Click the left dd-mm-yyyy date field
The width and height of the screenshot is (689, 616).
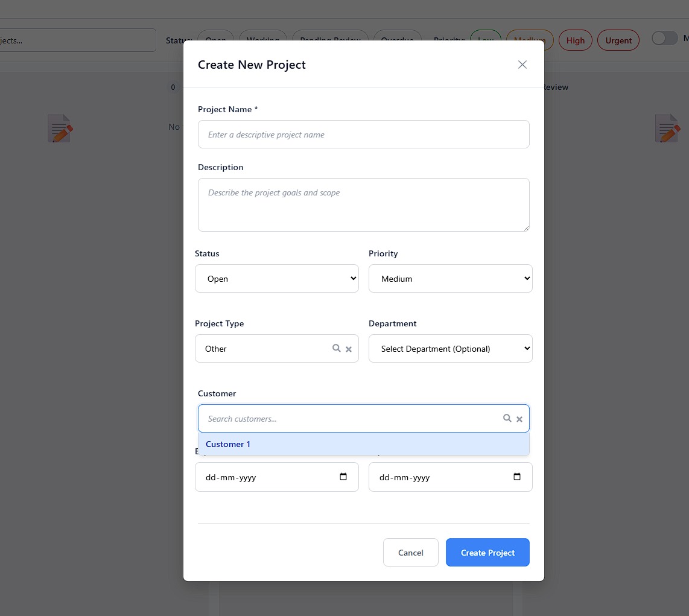click(x=277, y=477)
